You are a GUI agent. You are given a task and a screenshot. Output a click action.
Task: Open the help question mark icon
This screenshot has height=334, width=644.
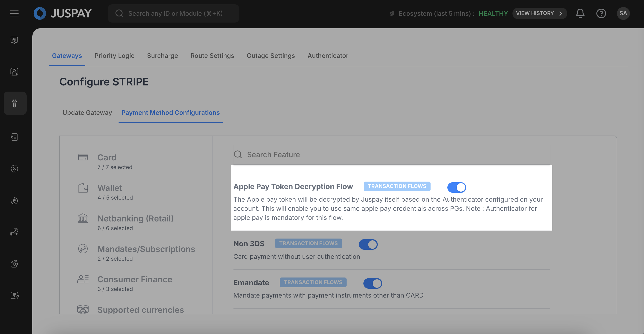click(x=601, y=13)
